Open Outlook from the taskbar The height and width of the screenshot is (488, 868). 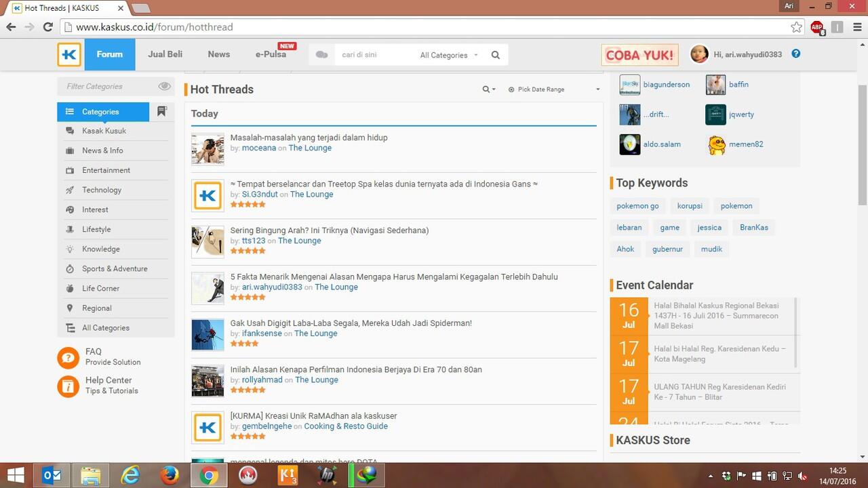click(52, 475)
